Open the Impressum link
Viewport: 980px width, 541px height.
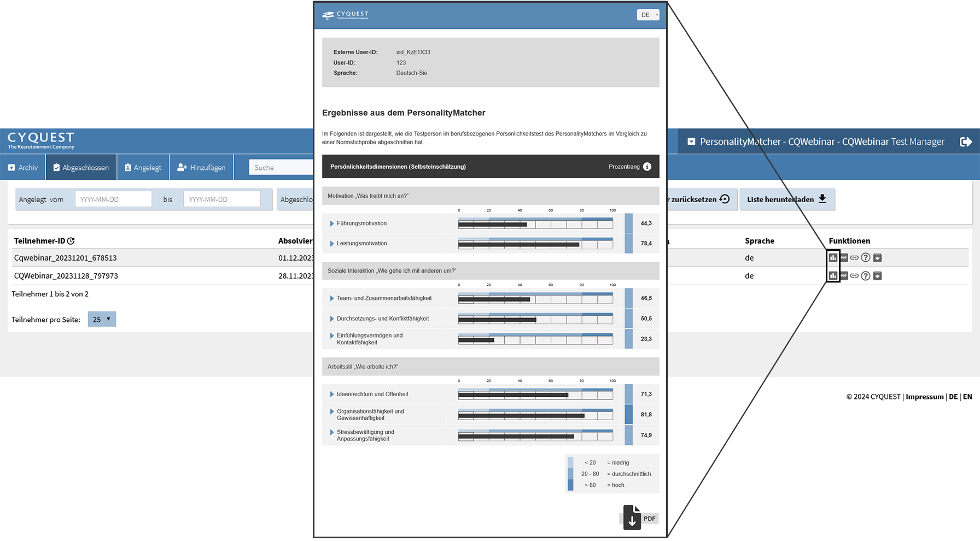pyautogui.click(x=925, y=397)
